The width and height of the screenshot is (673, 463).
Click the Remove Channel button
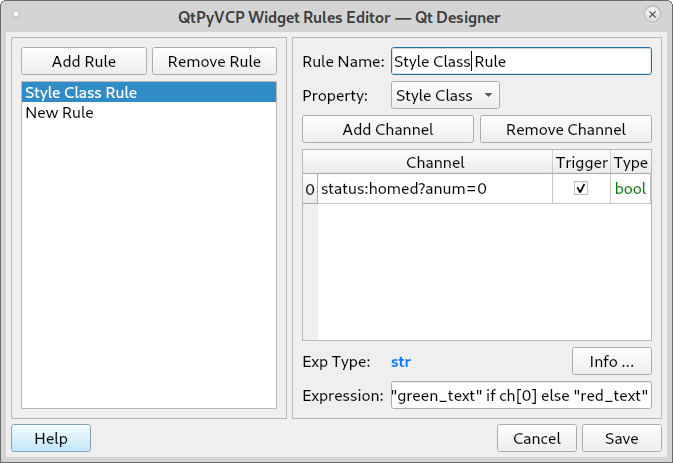click(566, 129)
